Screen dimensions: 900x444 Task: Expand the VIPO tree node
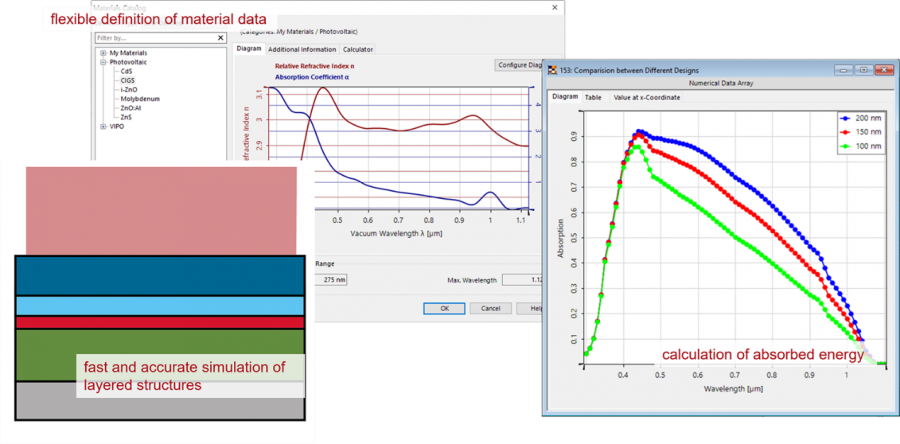coord(102,127)
